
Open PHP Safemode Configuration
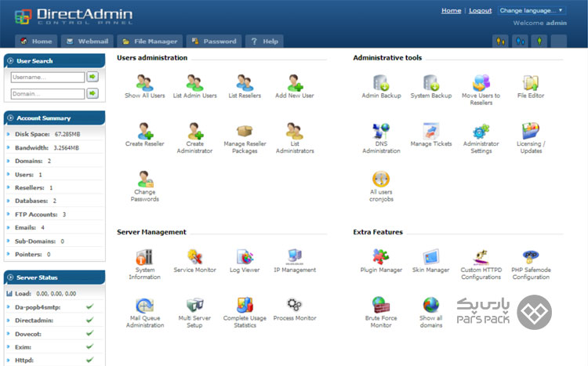click(x=531, y=264)
